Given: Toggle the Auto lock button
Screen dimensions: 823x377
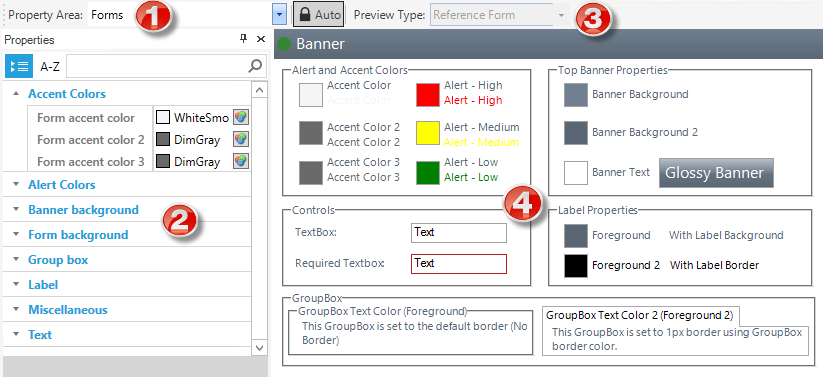Looking at the screenshot, I should coord(319,15).
